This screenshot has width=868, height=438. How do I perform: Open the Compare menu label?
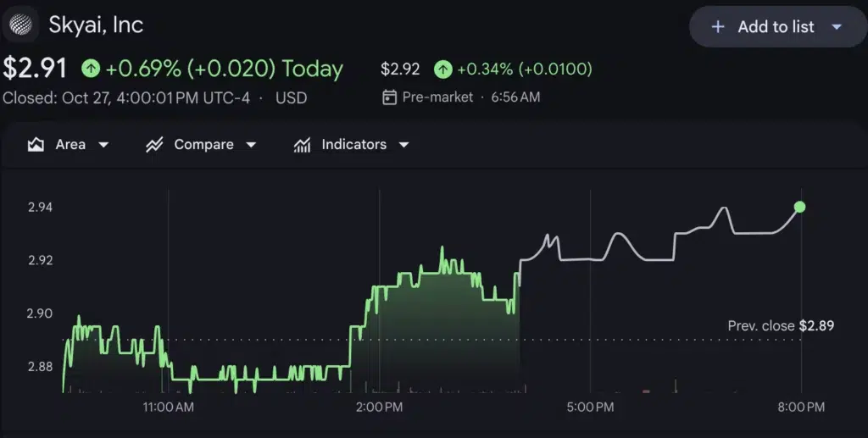203,145
